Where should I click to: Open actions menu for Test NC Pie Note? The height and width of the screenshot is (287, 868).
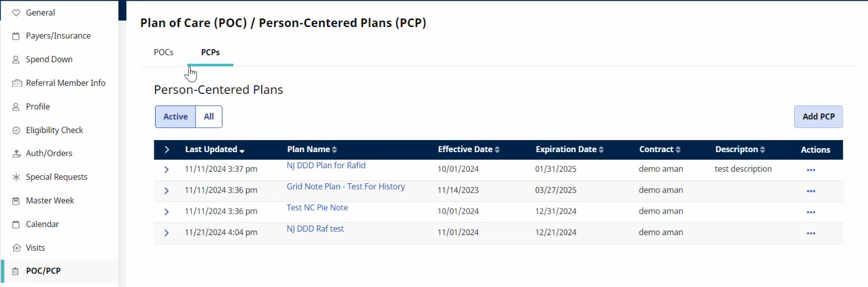[x=811, y=212]
